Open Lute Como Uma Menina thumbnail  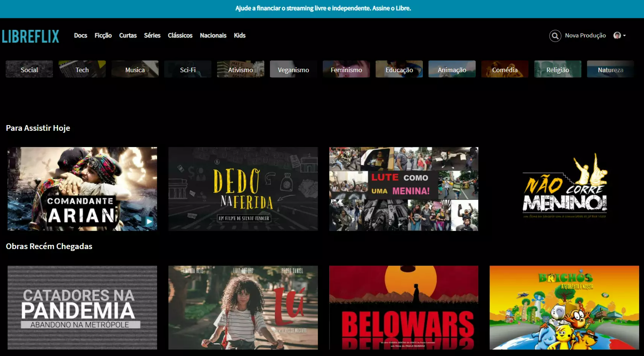pos(404,189)
